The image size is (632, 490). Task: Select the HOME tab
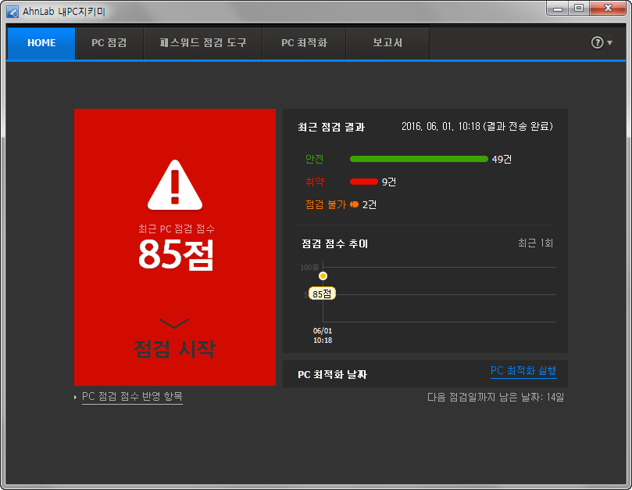(41, 44)
